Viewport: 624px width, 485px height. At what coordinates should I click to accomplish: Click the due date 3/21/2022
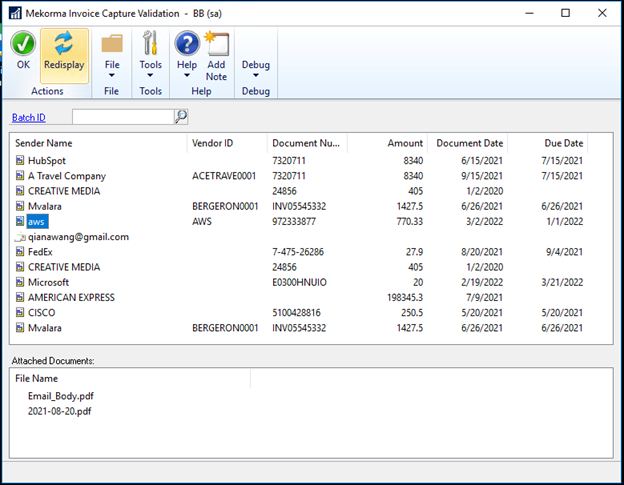(562, 282)
